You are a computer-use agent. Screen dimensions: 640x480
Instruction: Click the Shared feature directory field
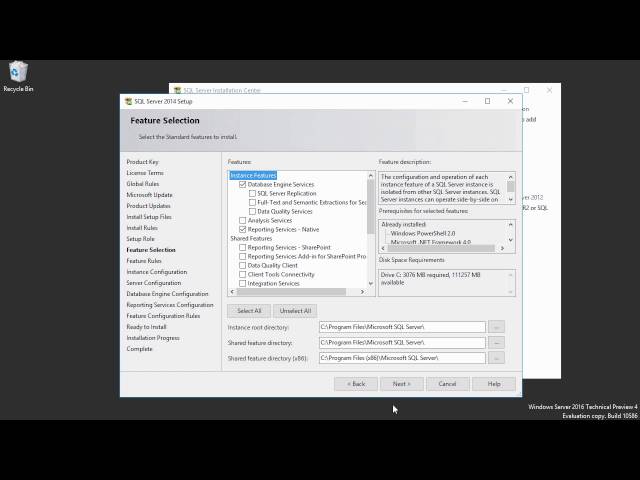click(x=402, y=342)
